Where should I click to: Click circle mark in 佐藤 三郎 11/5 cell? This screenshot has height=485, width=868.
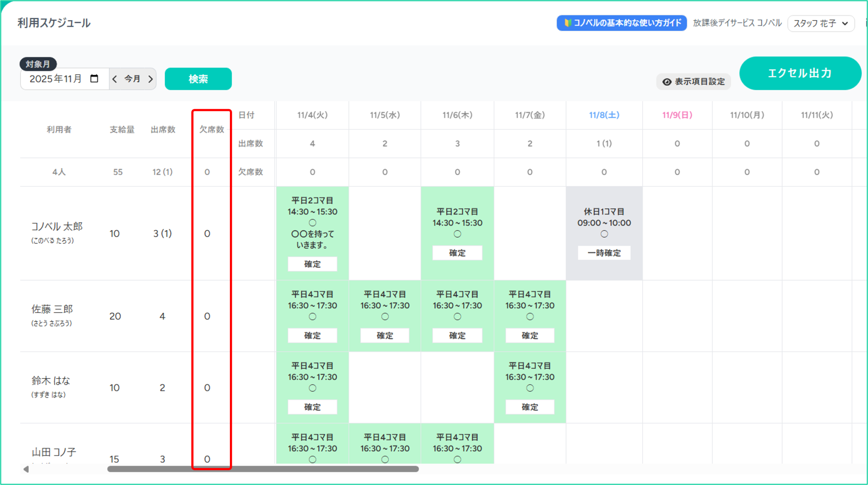click(x=385, y=316)
